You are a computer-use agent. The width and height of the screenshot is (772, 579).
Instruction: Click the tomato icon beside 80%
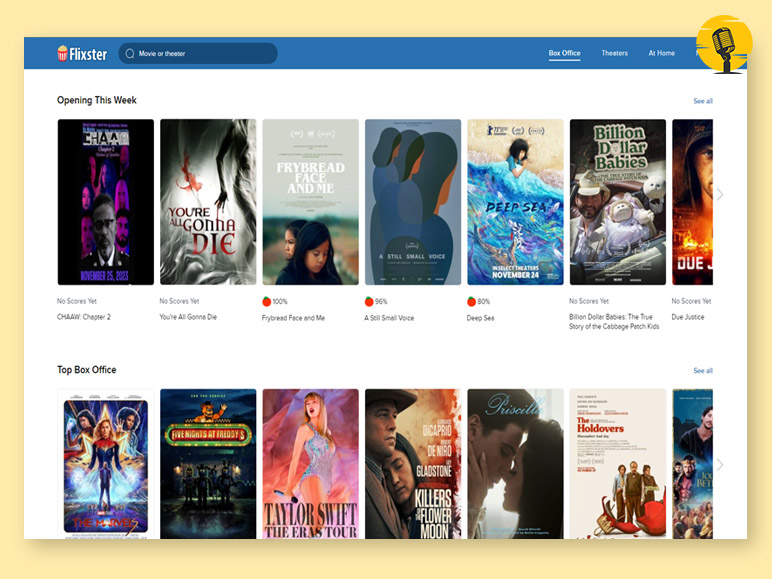tap(471, 301)
